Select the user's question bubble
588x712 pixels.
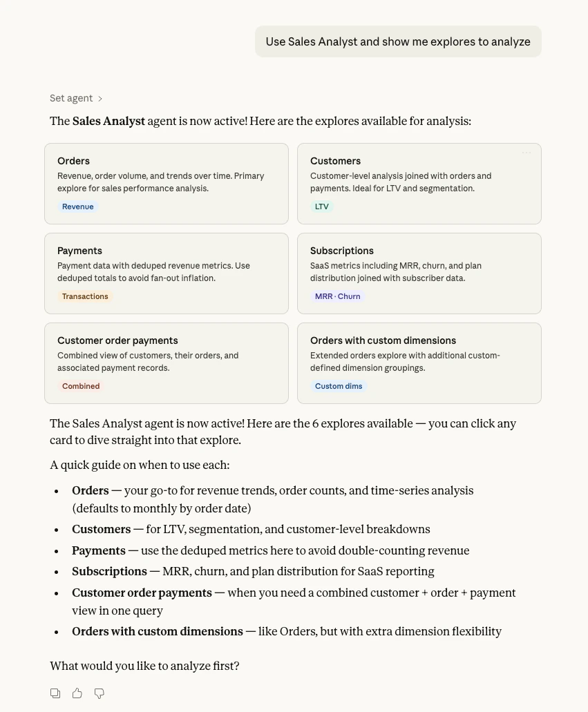pos(398,41)
